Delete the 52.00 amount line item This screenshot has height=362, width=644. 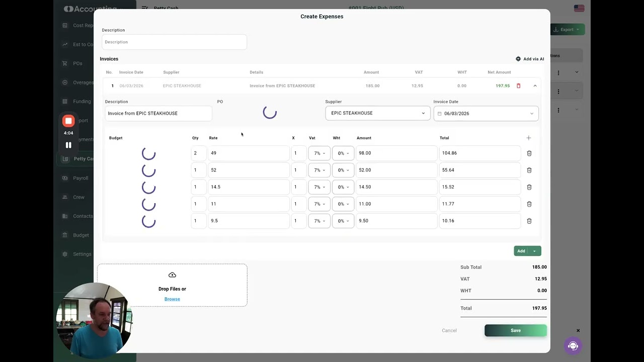click(529, 170)
